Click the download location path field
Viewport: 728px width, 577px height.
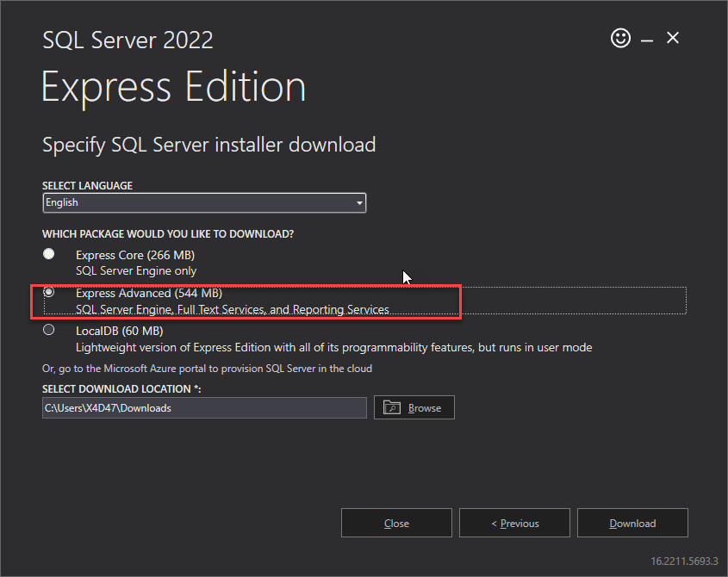click(204, 407)
